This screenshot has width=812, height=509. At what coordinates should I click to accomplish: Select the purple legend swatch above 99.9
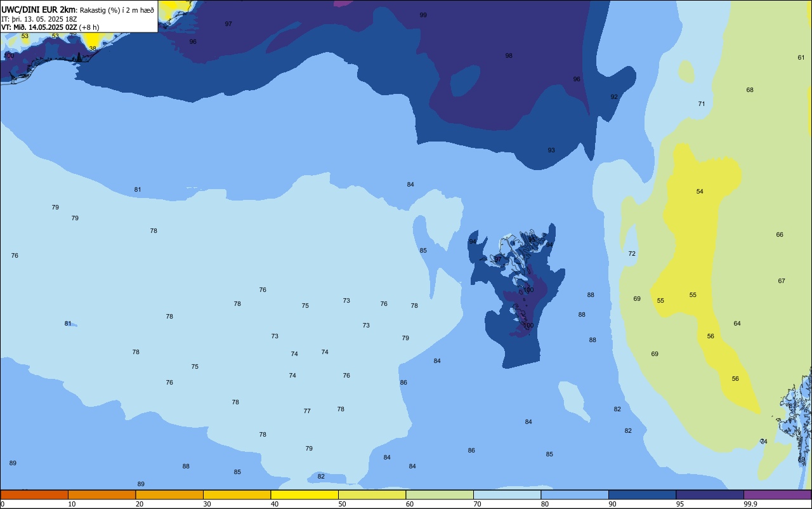pos(777,494)
